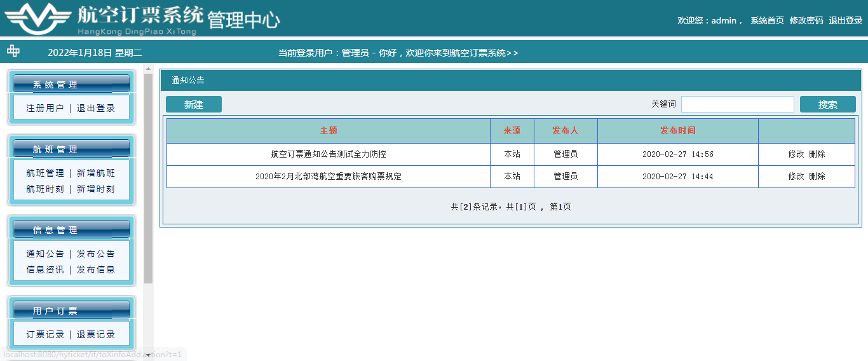Click 删除 for the 北部湾航空 announcement row
The image size is (868, 361).
click(817, 176)
